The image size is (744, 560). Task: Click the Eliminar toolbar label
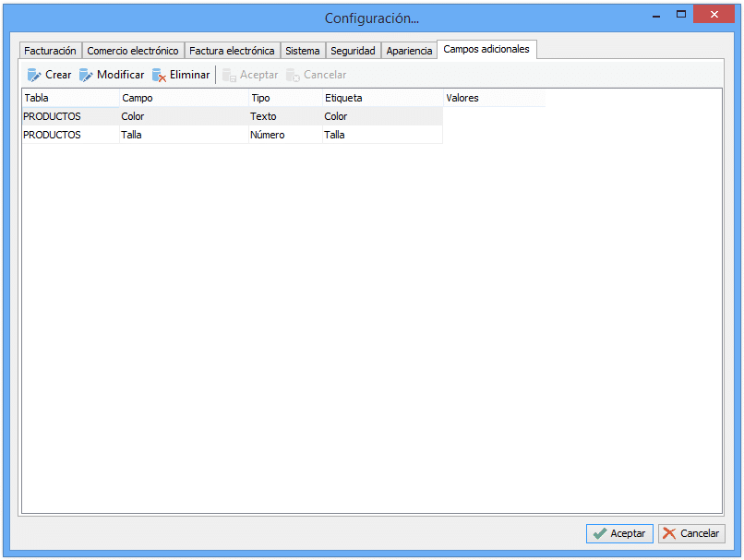[190, 75]
